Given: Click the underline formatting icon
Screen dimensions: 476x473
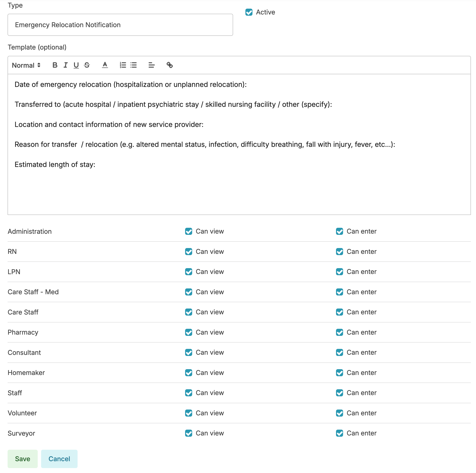Looking at the screenshot, I should pyautogui.click(x=76, y=65).
